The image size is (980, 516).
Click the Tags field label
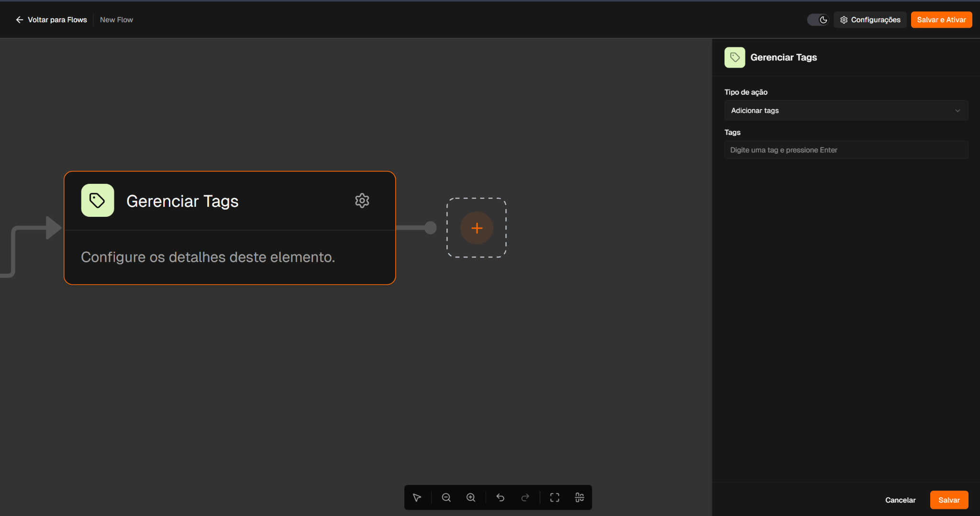(x=732, y=132)
